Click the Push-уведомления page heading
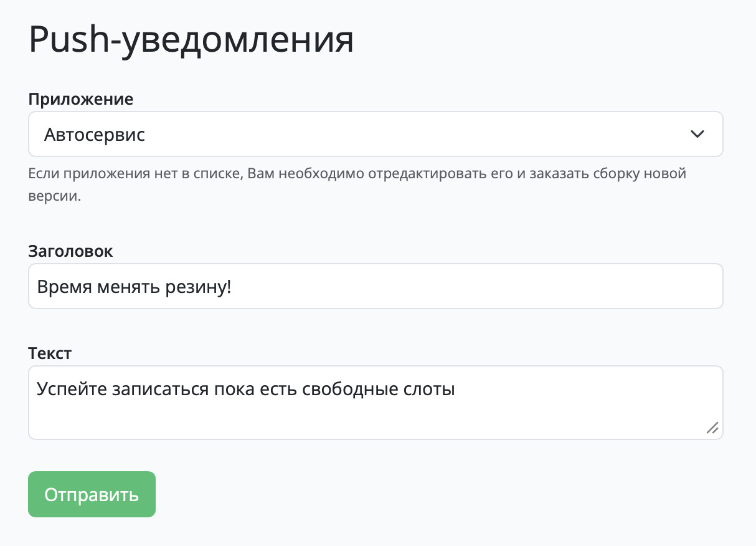This screenshot has height=546, width=756. coord(191,41)
